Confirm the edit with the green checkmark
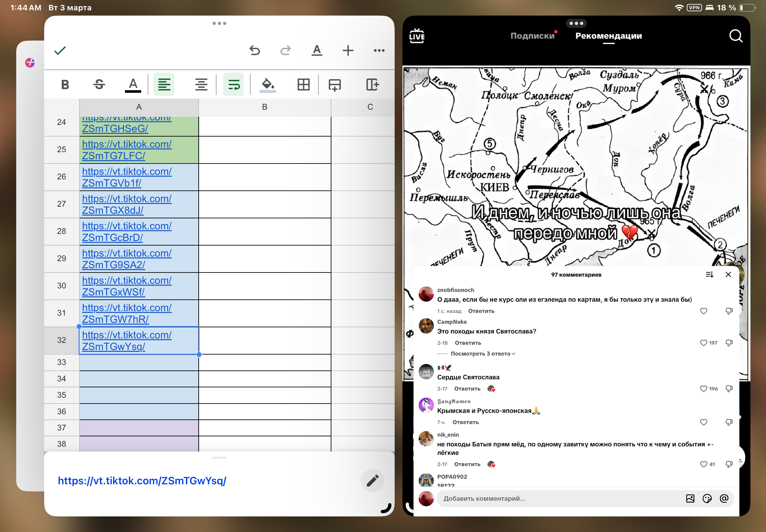 tap(60, 50)
